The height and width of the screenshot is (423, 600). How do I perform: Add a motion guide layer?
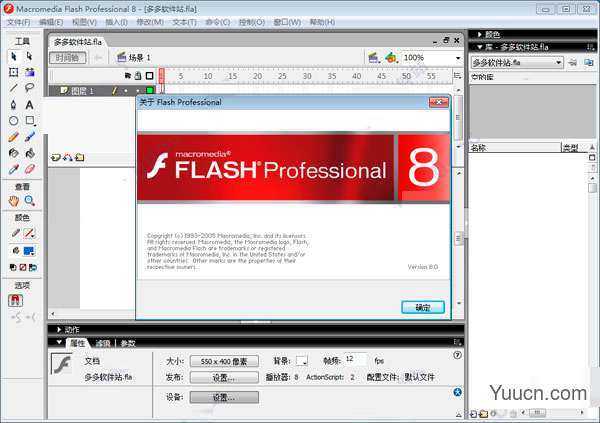click(68, 157)
